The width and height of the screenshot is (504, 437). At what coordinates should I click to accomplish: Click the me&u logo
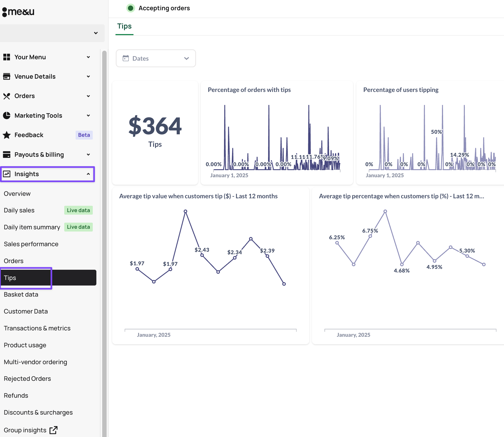(x=18, y=12)
